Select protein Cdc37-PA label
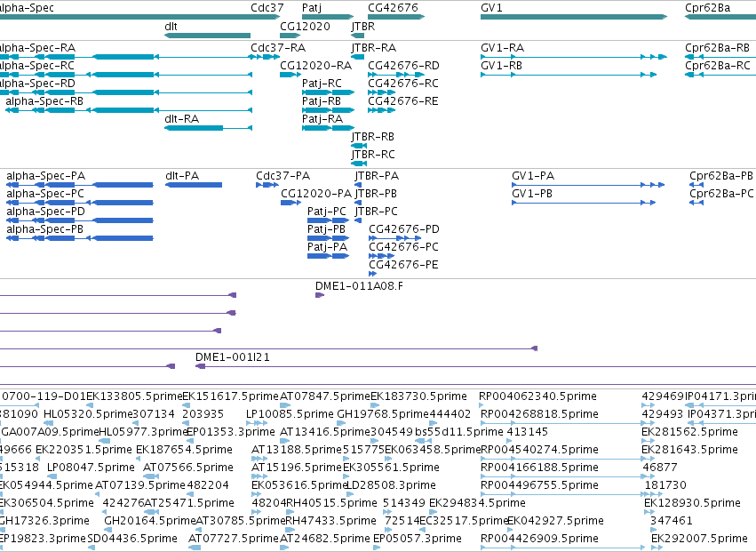 tap(283, 176)
